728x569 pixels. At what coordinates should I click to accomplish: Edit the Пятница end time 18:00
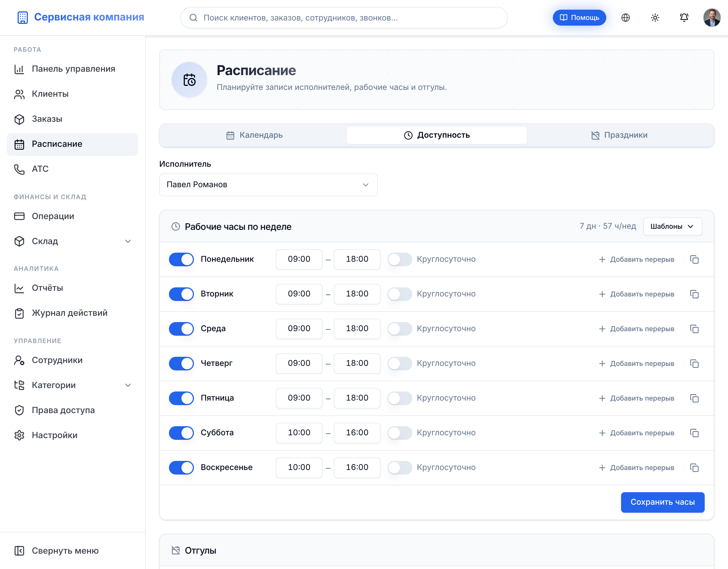click(x=357, y=398)
